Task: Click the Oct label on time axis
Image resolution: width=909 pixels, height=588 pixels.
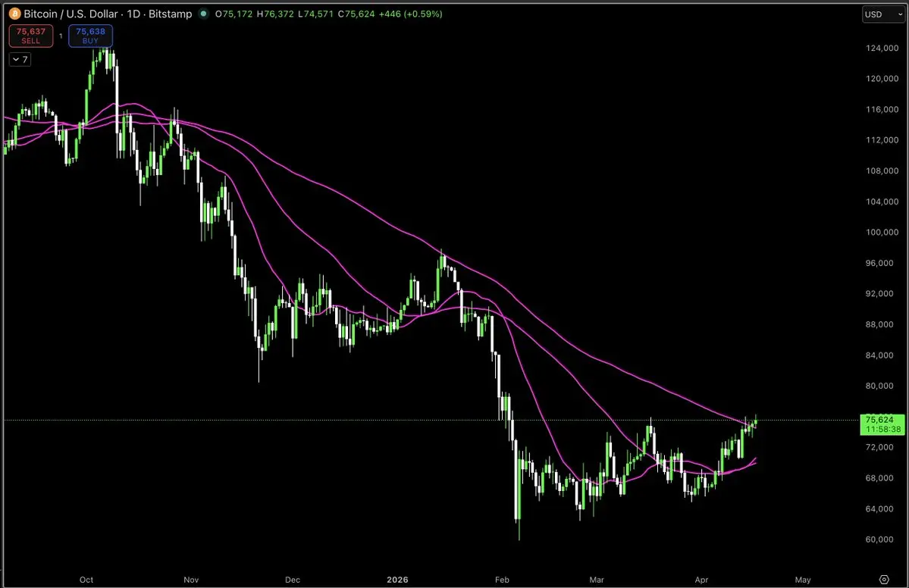Action: click(x=86, y=580)
